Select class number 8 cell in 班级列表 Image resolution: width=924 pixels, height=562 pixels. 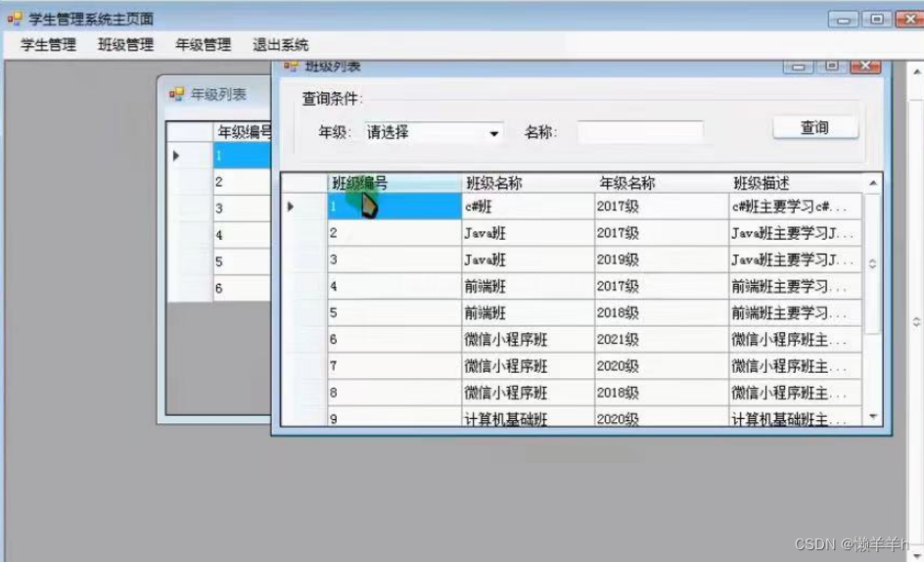tap(394, 393)
